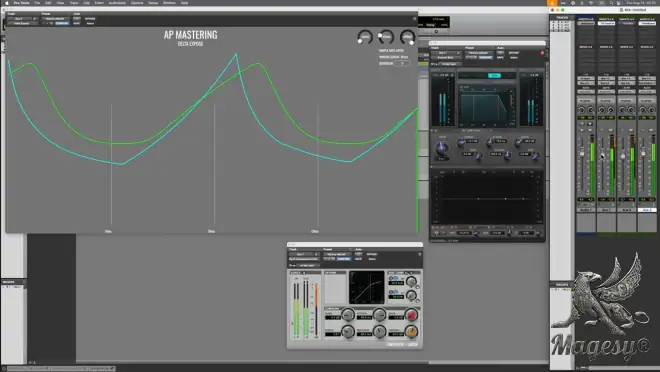The width and height of the screenshot is (660, 372).
Task: Toggle Bypass in the Channel Strip plugin header
Action: 514,53
